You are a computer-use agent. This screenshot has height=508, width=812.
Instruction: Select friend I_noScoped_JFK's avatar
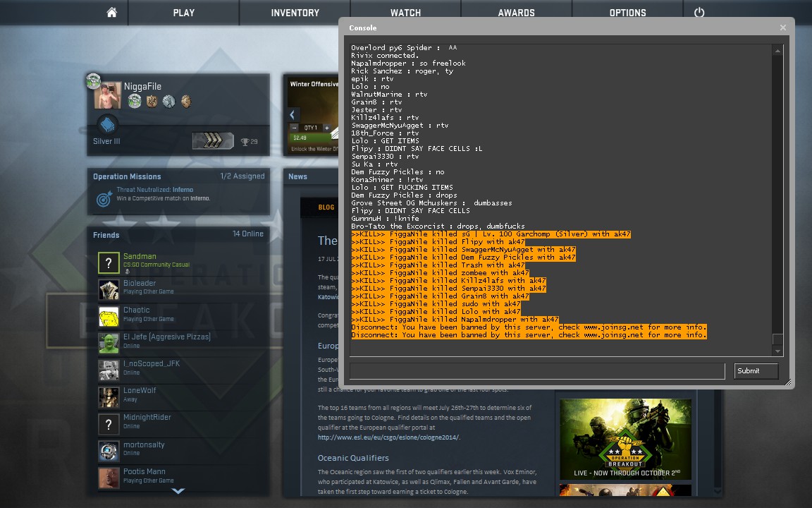109,370
